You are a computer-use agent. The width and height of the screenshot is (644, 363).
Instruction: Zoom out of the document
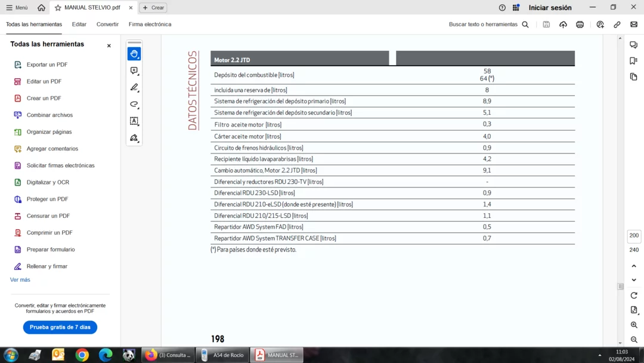pyautogui.click(x=634, y=340)
